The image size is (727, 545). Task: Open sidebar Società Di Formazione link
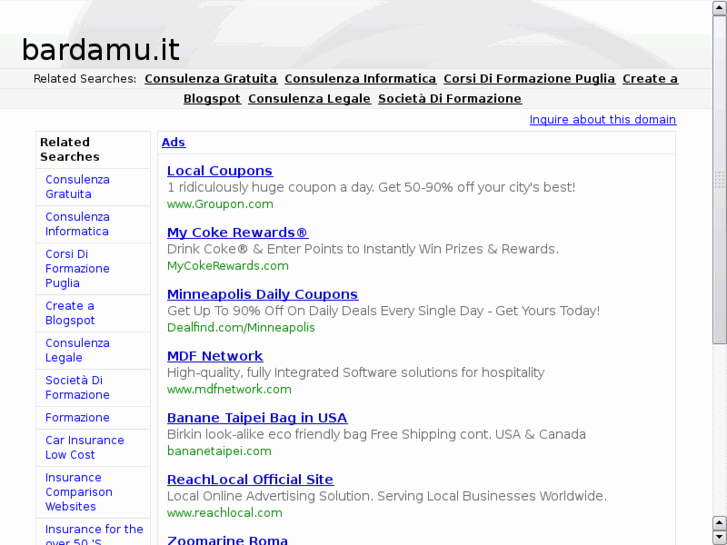[77, 387]
